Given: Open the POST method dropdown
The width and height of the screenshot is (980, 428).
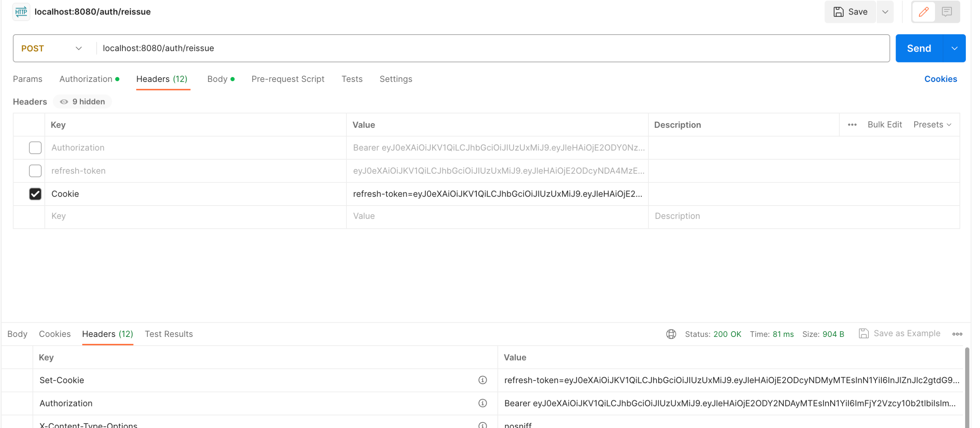Looking at the screenshot, I should coord(51,48).
